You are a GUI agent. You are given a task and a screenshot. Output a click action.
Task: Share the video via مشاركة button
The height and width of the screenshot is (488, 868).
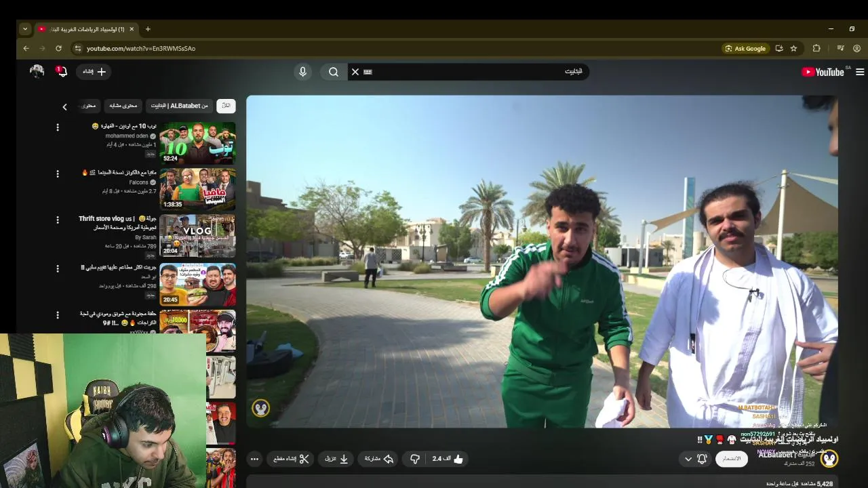point(379,459)
